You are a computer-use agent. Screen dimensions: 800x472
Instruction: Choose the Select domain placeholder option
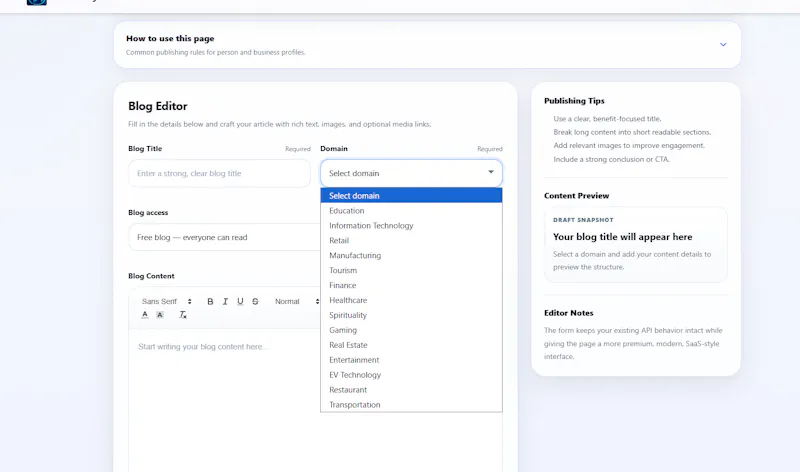pos(411,195)
